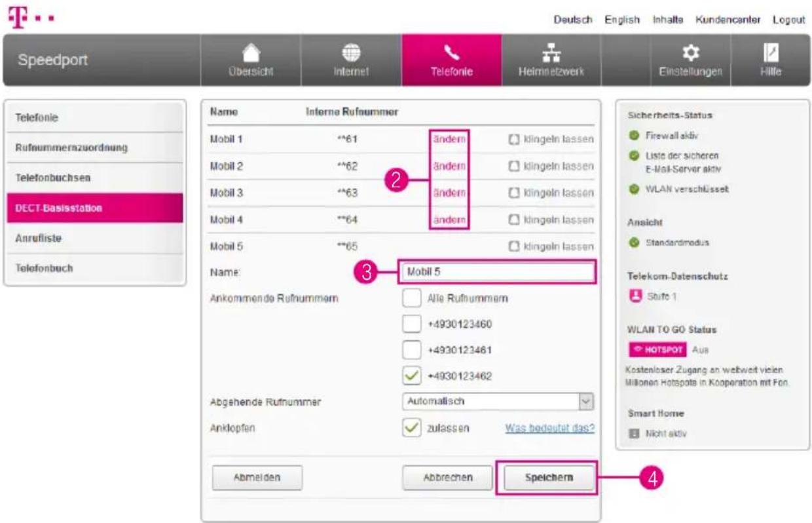
Task: Click the Stufe 1 Datenschutz icon
Action: pyautogui.click(x=634, y=296)
